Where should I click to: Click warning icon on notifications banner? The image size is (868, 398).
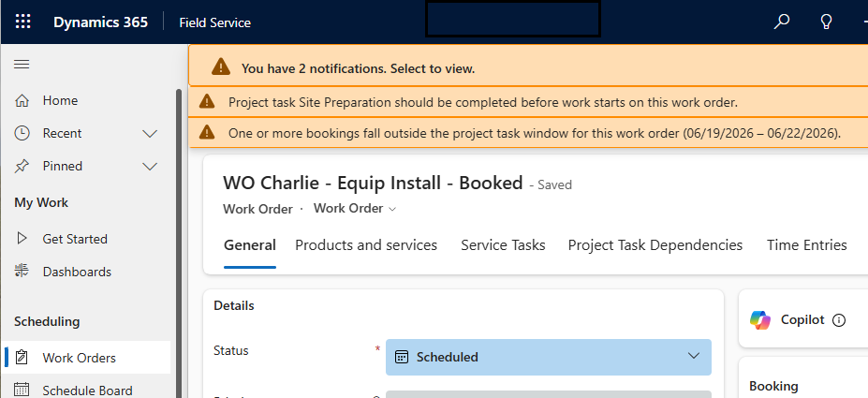(x=221, y=67)
